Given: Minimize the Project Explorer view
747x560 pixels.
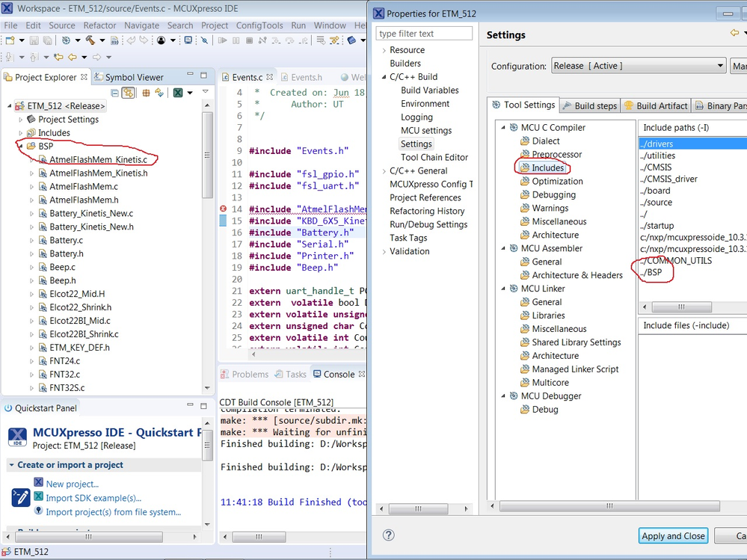Looking at the screenshot, I should (190, 74).
